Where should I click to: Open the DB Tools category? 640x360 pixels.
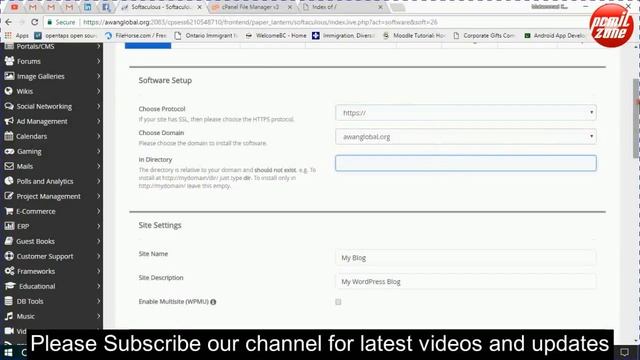coord(51,301)
